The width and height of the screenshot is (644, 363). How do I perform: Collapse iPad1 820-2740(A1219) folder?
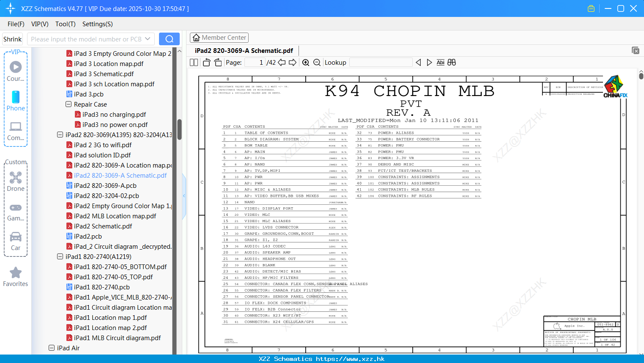pyautogui.click(x=60, y=256)
